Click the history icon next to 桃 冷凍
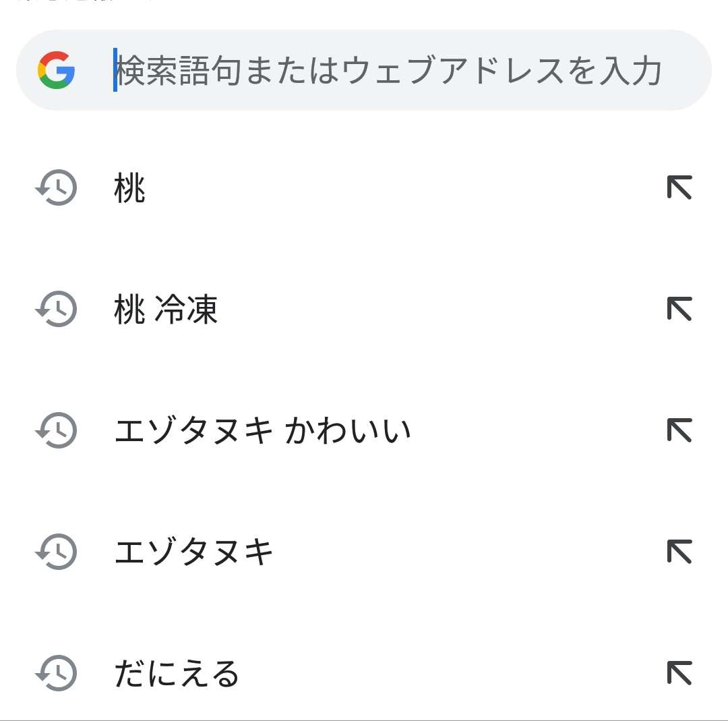 [56, 310]
